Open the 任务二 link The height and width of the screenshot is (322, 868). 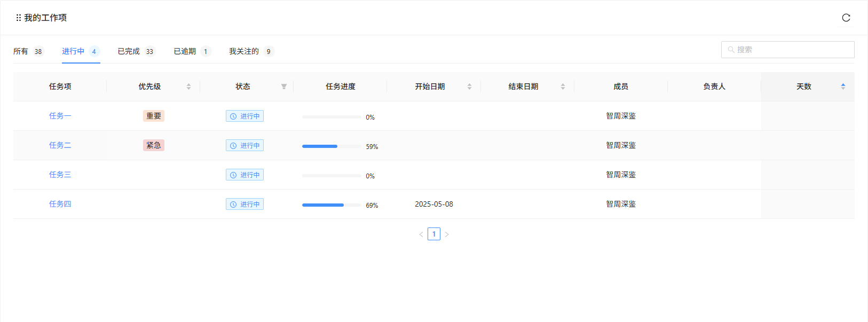[60, 145]
